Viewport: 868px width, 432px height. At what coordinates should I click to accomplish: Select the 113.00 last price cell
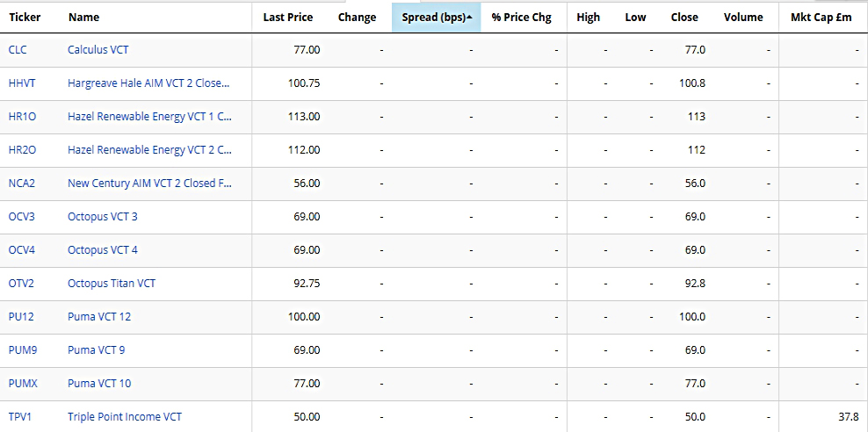(x=304, y=117)
